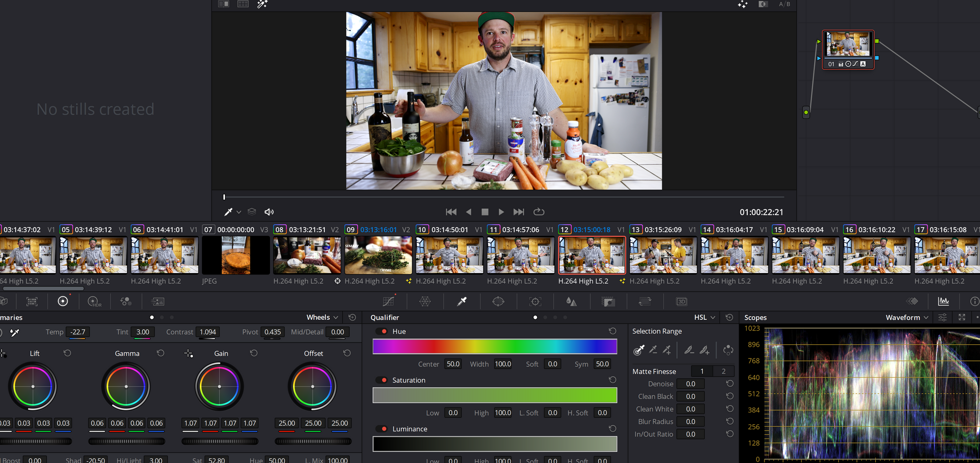The image size is (980, 463).
Task: Open the HDR color wheels palette
Action: pos(94,302)
